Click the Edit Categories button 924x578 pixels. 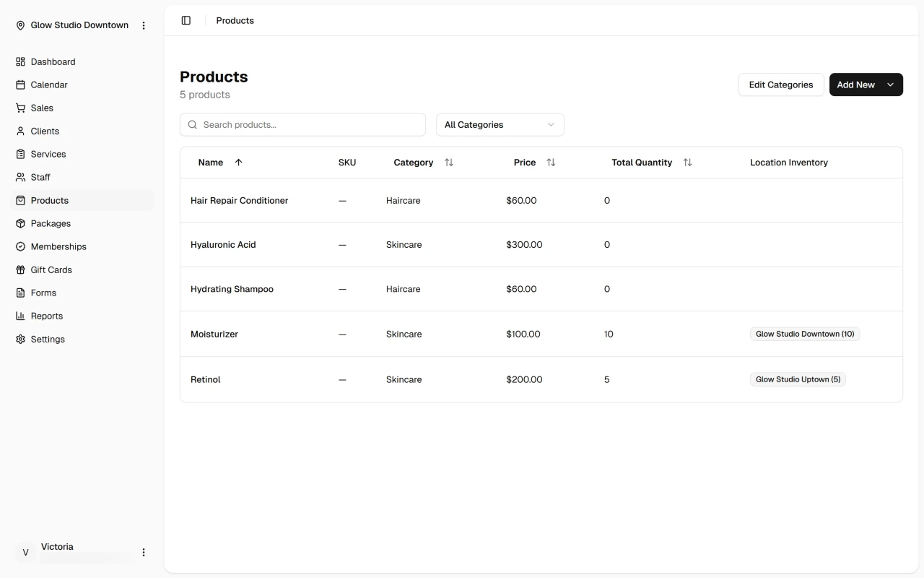click(x=781, y=85)
